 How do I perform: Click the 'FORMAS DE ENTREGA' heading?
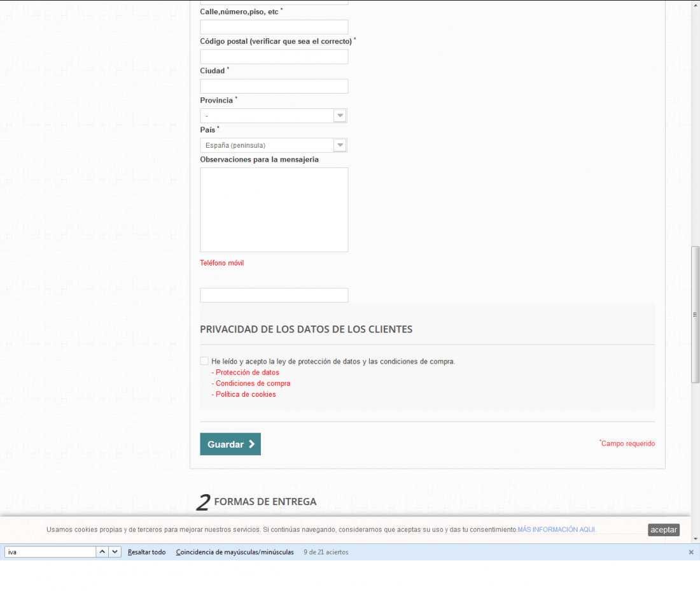click(x=265, y=502)
